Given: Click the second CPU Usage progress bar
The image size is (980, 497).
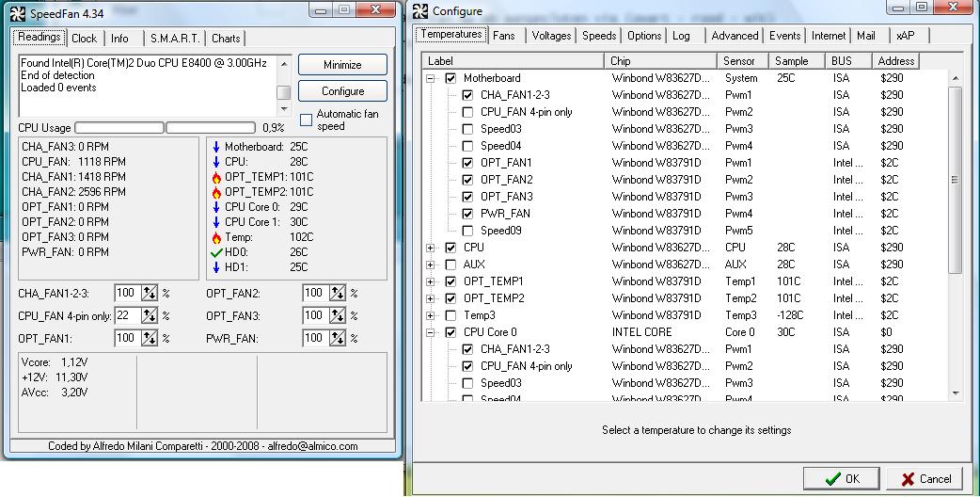Looking at the screenshot, I should coord(211,128).
